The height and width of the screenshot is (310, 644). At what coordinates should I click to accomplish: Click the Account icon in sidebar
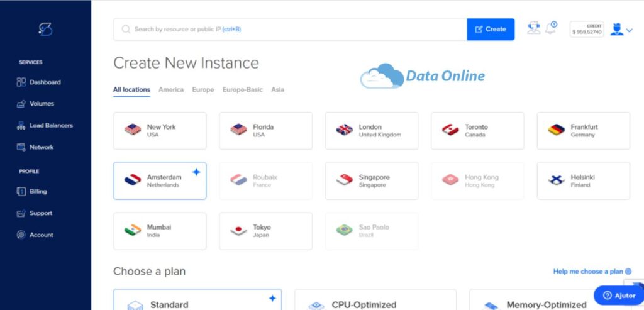21,235
